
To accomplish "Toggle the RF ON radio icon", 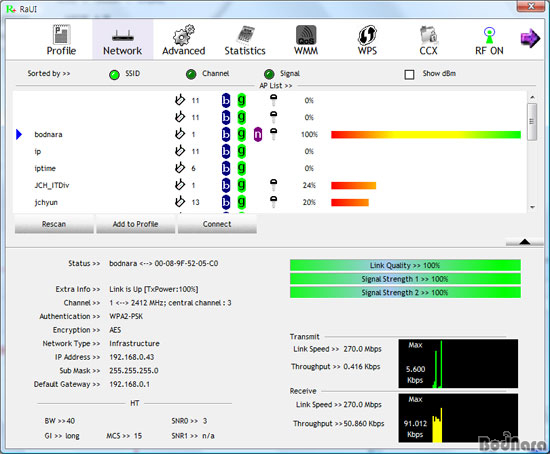I will click(x=489, y=35).
